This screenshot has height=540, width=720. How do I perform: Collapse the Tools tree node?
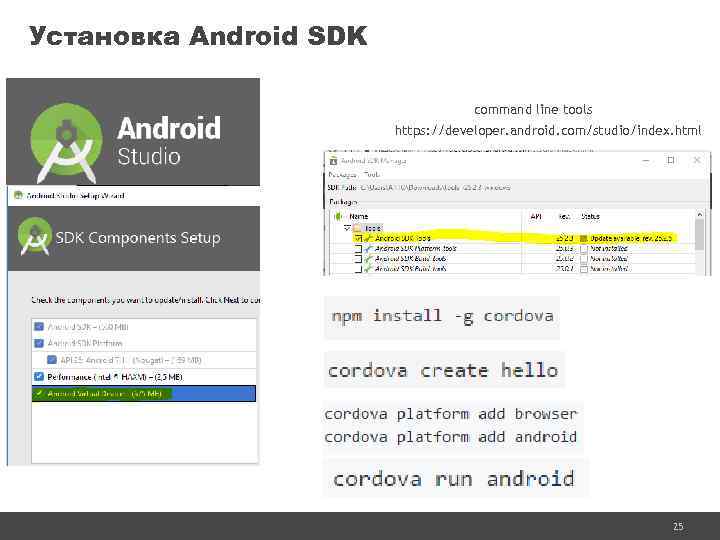tap(348, 228)
